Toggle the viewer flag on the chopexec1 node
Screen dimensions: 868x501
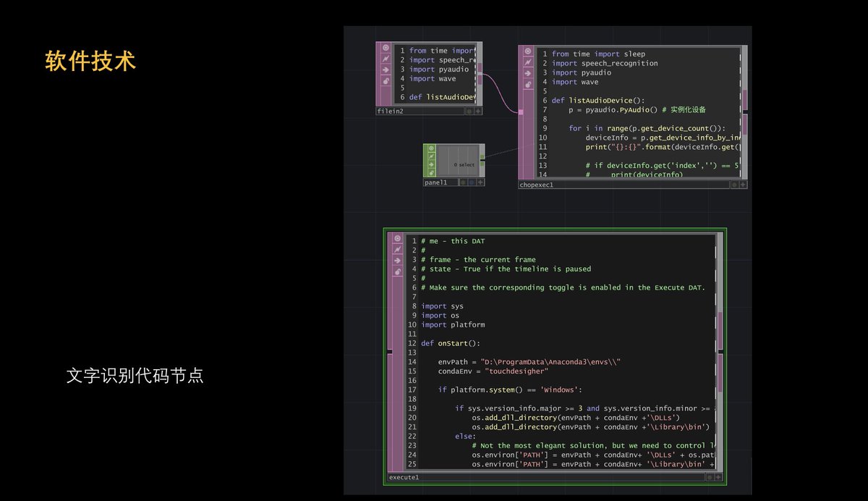coord(528,52)
